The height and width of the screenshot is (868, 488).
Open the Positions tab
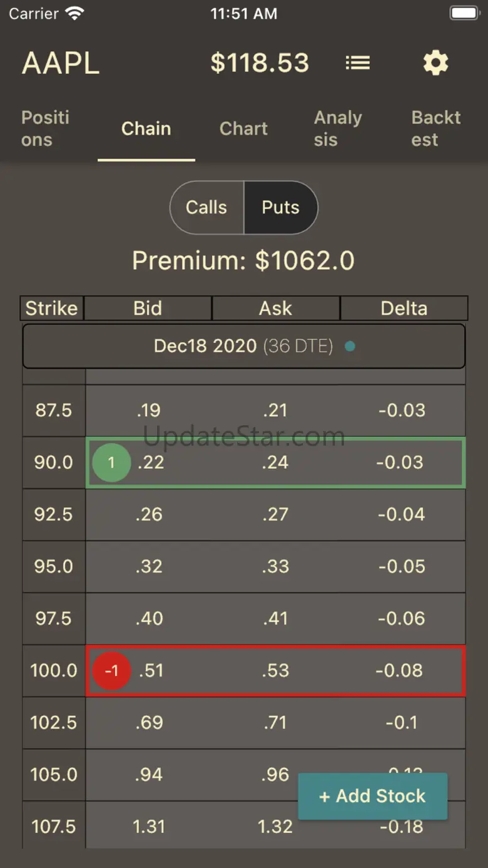pos(45,128)
